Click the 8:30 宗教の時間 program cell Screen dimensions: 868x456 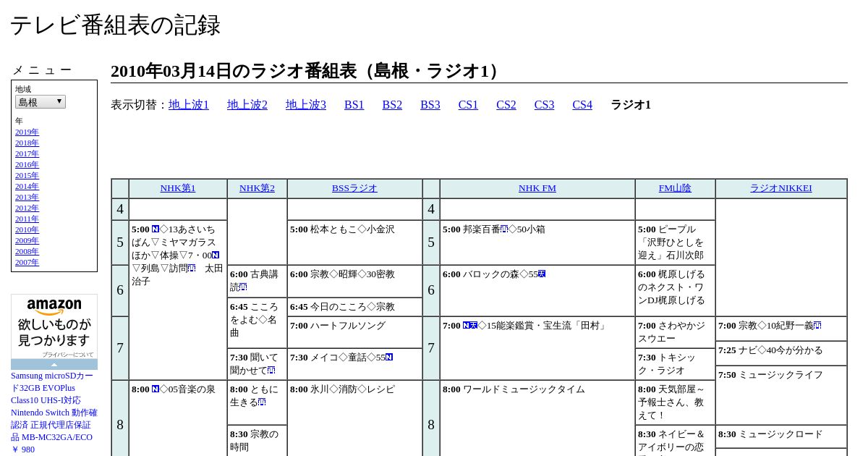257,440
